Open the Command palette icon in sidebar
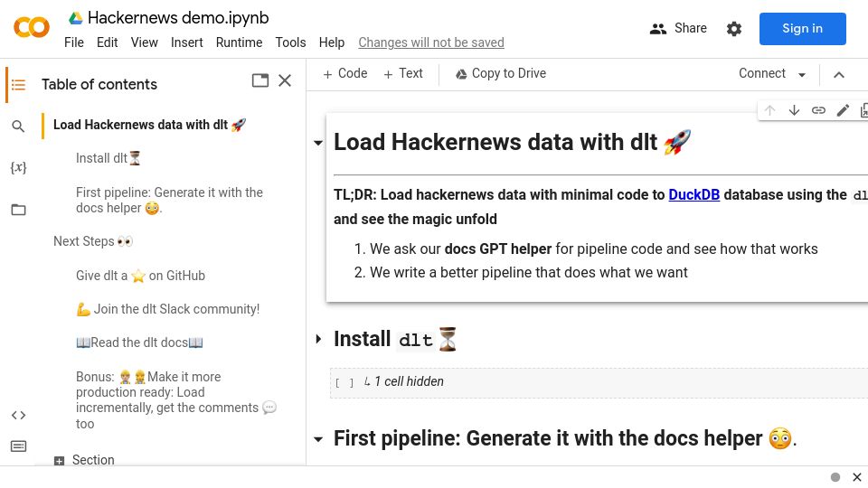This screenshot has height=488, width=868. click(x=18, y=446)
